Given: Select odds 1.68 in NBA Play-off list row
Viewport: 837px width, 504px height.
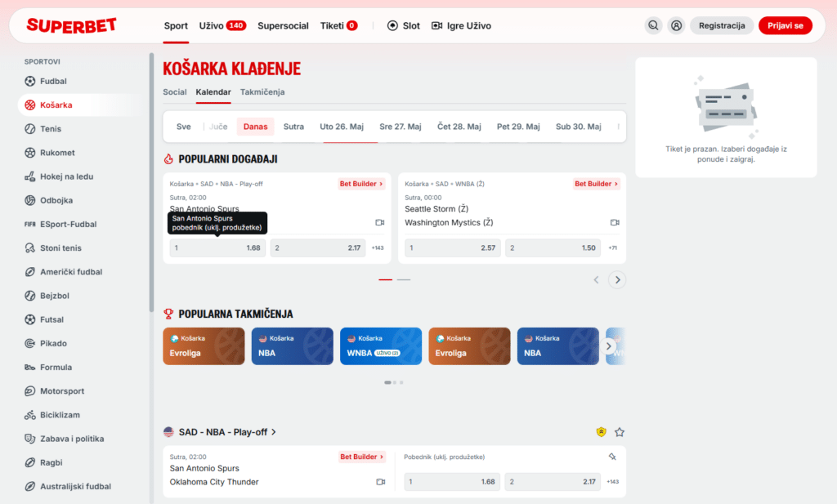Looking at the screenshot, I should pyautogui.click(x=452, y=482).
